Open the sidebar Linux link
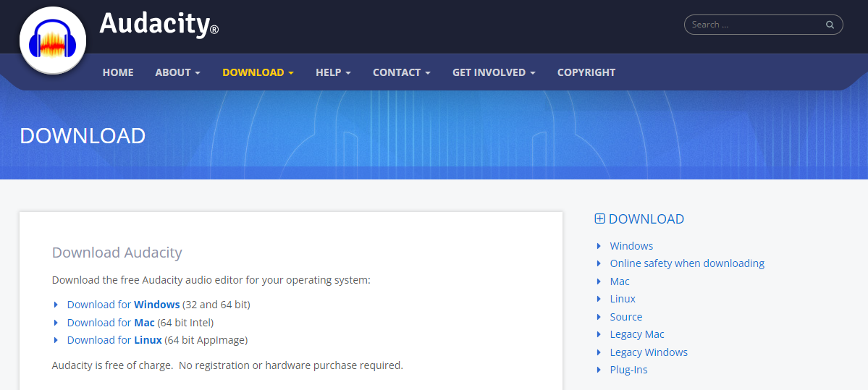The image size is (868, 390). [623, 299]
